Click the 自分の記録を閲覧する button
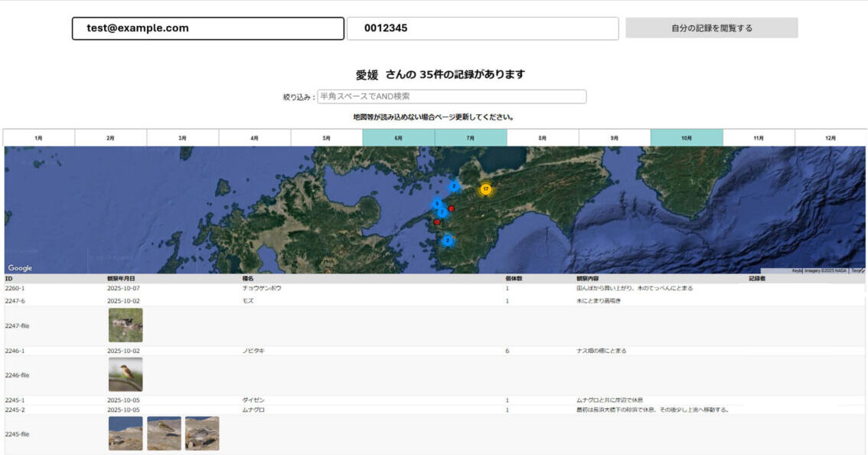868x455 pixels. [x=711, y=28]
